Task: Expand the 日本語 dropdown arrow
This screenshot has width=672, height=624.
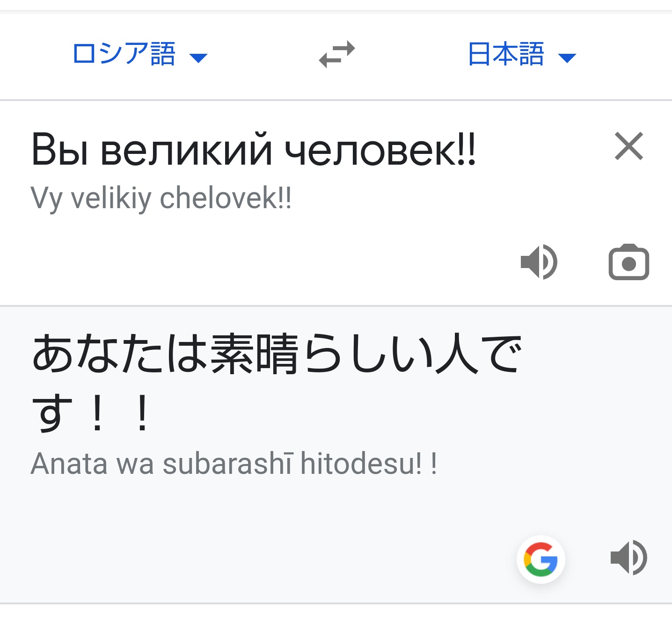Action: [x=567, y=58]
